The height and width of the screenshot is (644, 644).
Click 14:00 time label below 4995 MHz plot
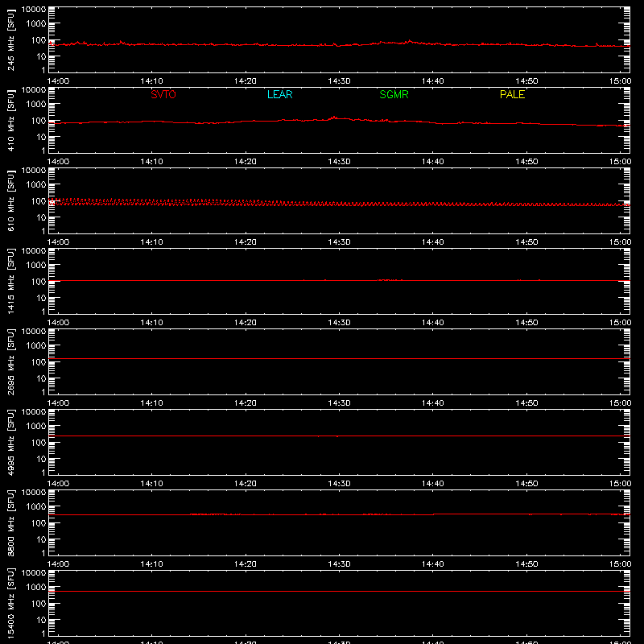pyautogui.click(x=58, y=484)
